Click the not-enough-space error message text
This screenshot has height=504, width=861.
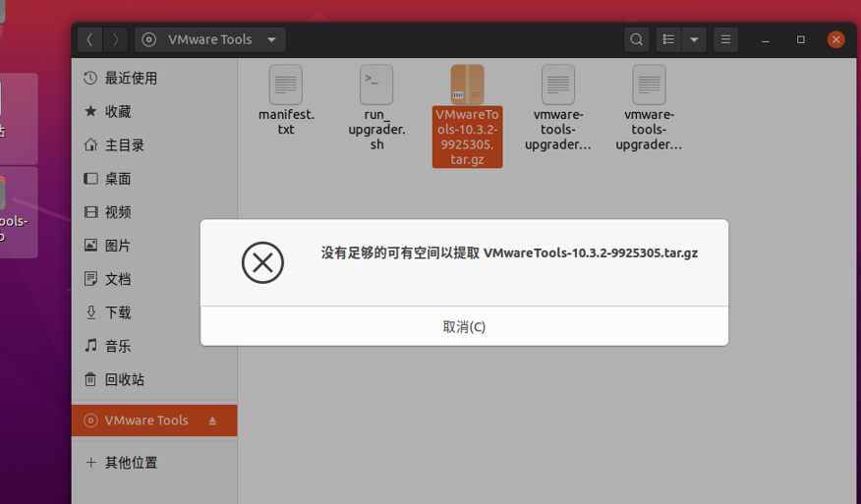pos(509,253)
